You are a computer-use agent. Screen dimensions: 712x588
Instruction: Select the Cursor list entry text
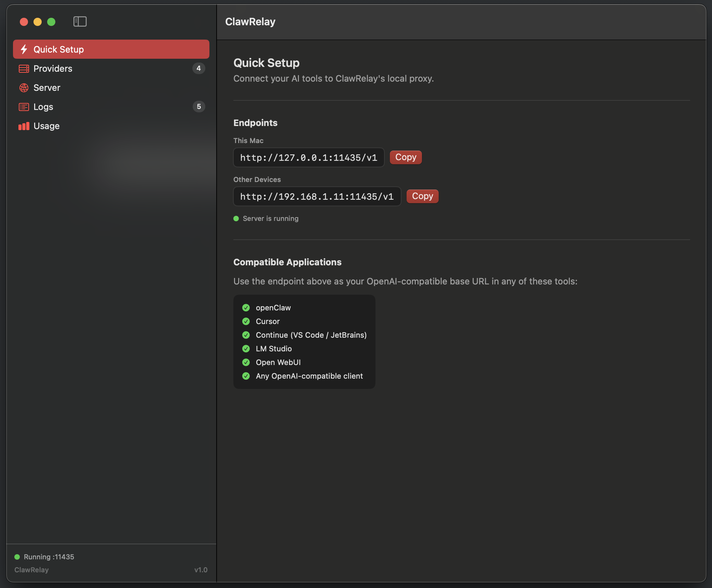click(x=268, y=321)
